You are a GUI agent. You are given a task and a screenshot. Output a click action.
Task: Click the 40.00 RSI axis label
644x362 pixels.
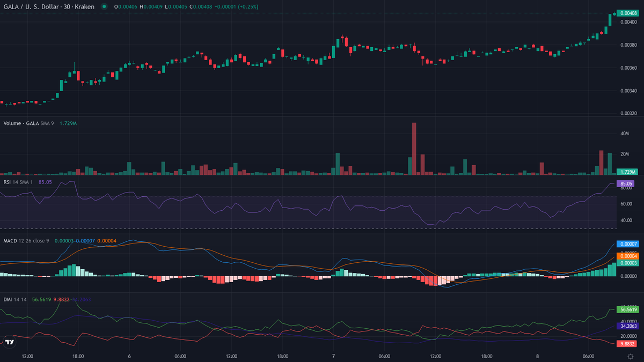pos(626,220)
